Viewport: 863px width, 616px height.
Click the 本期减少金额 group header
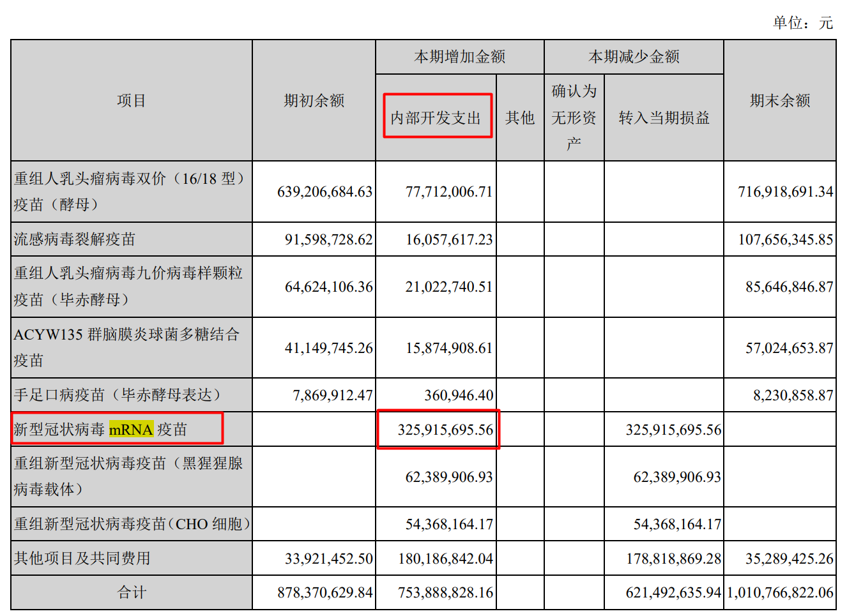[634, 57]
